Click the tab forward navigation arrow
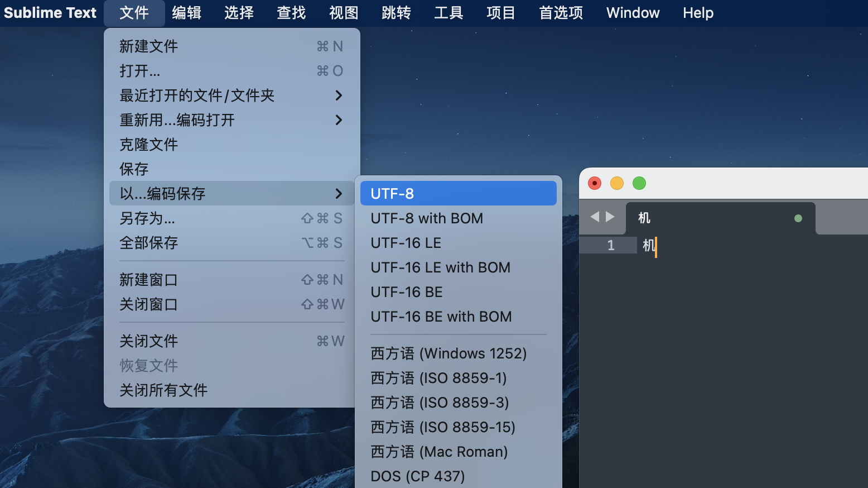The image size is (868, 488). 610,217
